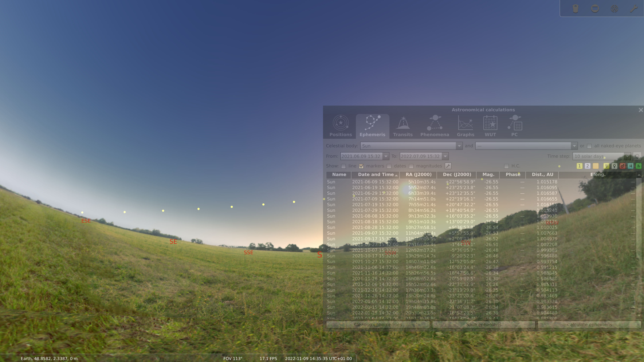
Task: Select the row dated 2022-01-05 14:32:00
Action: [x=481, y=301]
